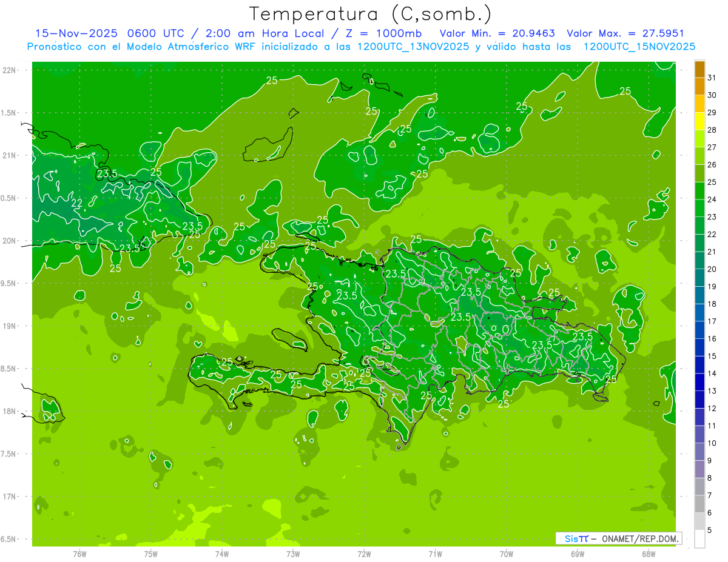Click the '15' value on the color scale
This screenshot has width=728, height=562.
712,356
